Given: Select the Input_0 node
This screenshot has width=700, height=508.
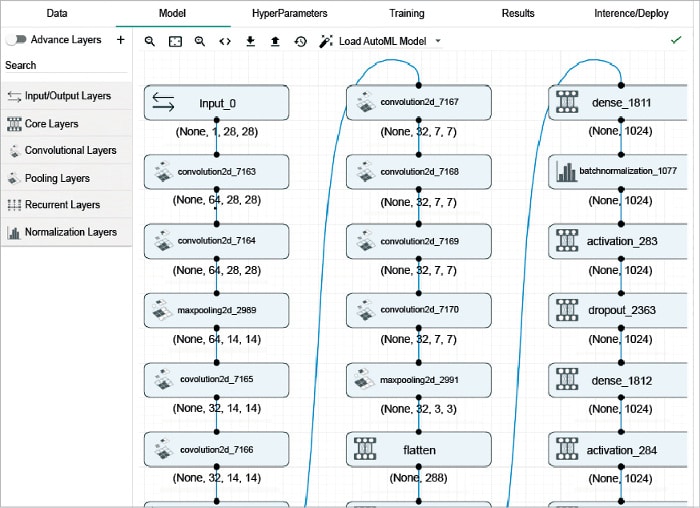Looking at the screenshot, I should (x=216, y=103).
